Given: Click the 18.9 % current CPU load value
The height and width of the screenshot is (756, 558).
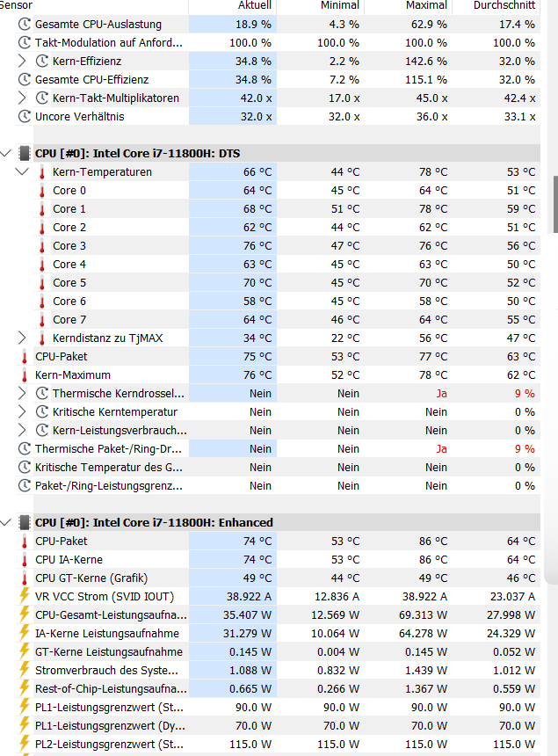Looking at the screenshot, I should (253, 24).
